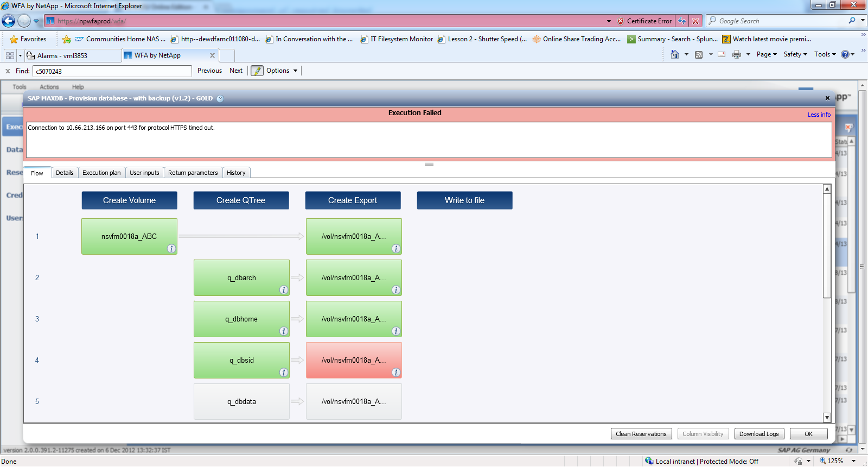Open the Safety menu dropdown
868x467 pixels.
(795, 54)
